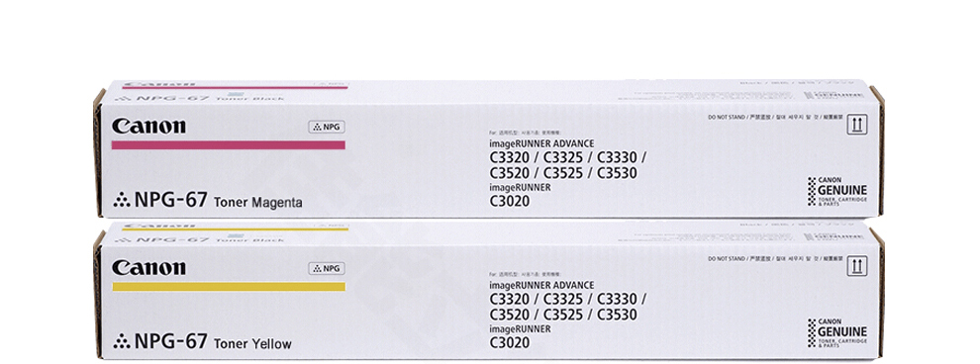Click the thin yellow stripe on box top flap
This screenshot has height=364, width=980.
click(235, 229)
